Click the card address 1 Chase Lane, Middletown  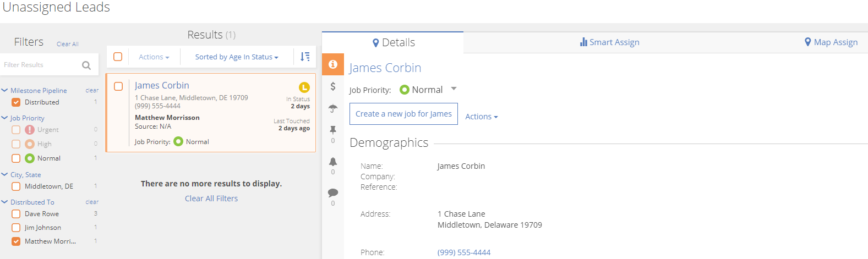[192, 98]
